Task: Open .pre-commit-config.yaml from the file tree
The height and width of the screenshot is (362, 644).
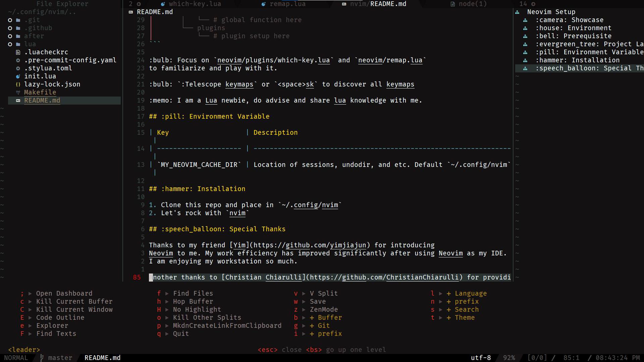Action: (70, 60)
